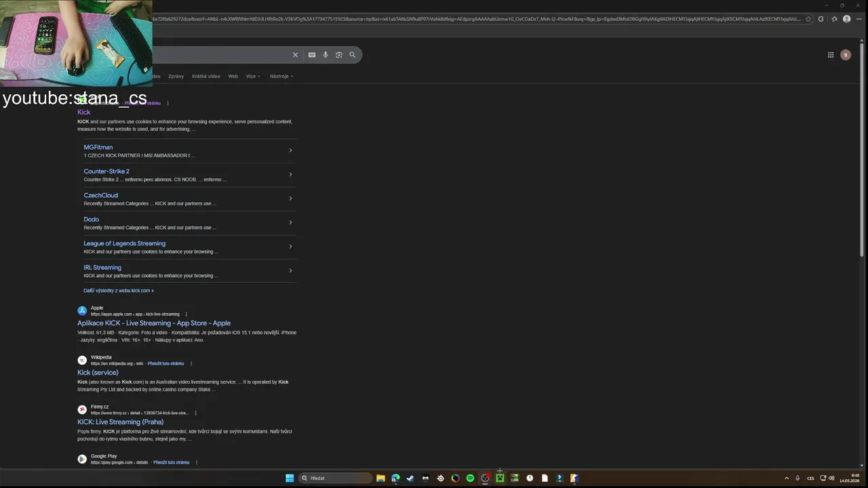This screenshot has height=488, width=868.
Task: Expand the Dodo sitelink chevron
Action: (290, 222)
